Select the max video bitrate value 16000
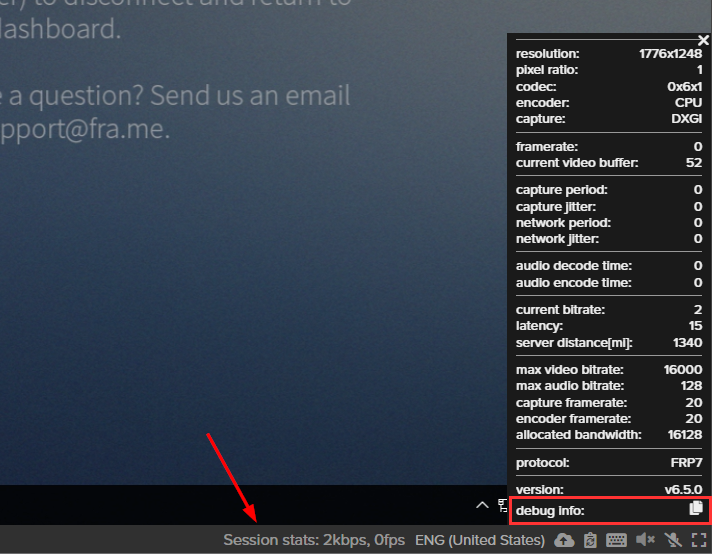The height and width of the screenshot is (554, 712). pyautogui.click(x=682, y=370)
